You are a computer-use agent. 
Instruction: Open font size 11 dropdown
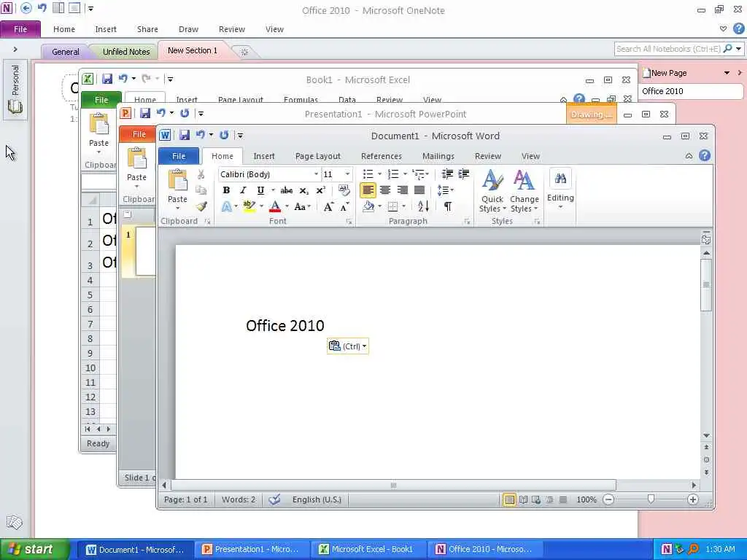pos(347,174)
